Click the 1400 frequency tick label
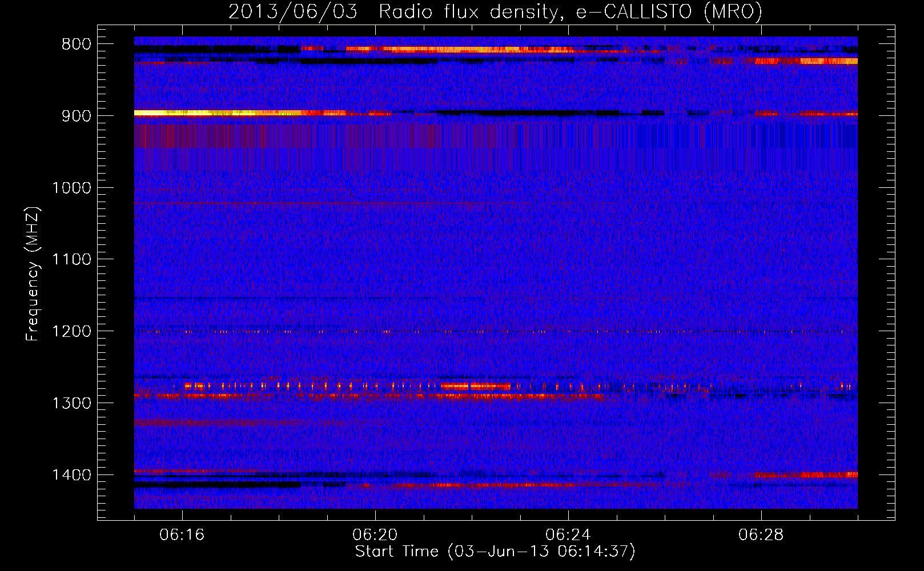924x571 pixels. [x=71, y=475]
